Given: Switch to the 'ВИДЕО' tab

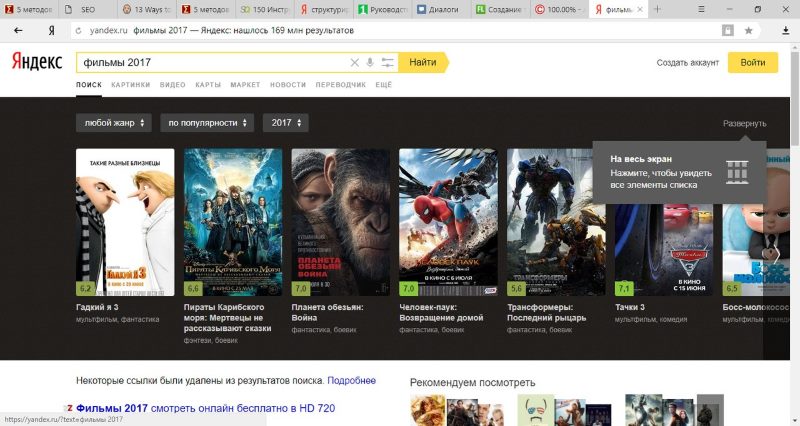Looking at the screenshot, I should [x=172, y=85].
